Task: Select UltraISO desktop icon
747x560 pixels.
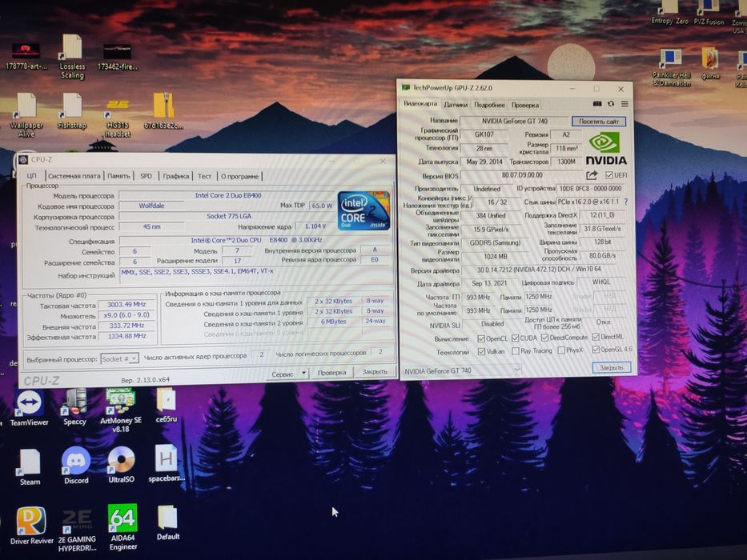Action: click(x=121, y=465)
